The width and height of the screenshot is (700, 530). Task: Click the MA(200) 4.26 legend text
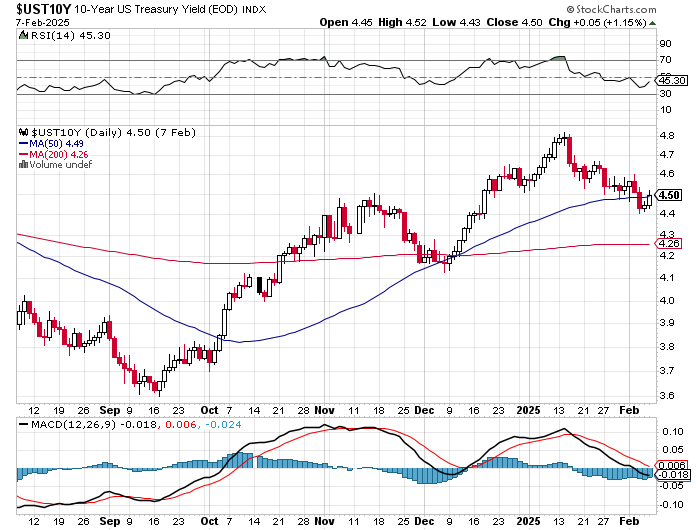point(59,154)
